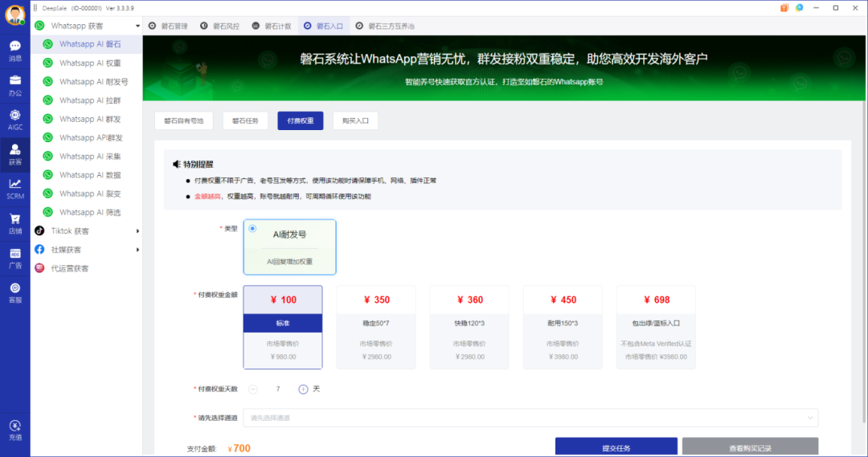Image resolution: width=868 pixels, height=457 pixels.
Task: Click the red 金额越高 text
Action: 207,197
